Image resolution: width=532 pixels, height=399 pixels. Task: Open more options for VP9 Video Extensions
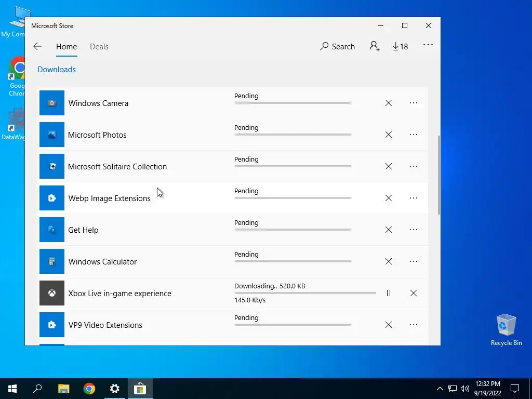(x=413, y=325)
